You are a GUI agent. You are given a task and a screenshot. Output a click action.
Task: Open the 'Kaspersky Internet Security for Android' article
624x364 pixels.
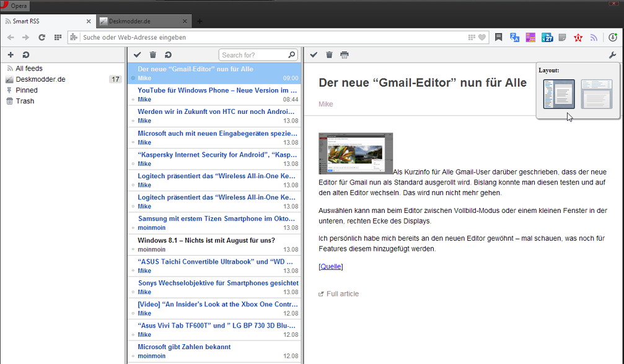[214, 159]
